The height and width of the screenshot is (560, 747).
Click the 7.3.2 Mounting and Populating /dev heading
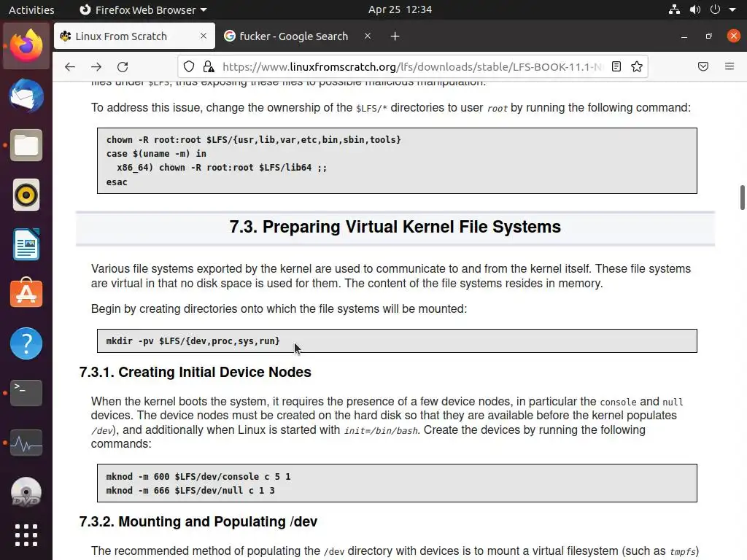(x=198, y=521)
